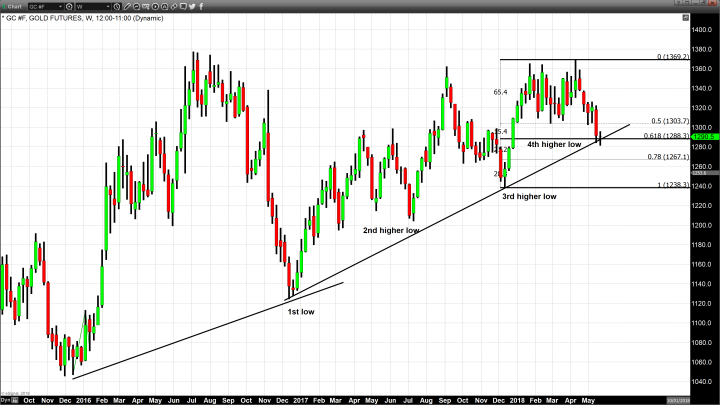The width and height of the screenshot is (720, 405).
Task: Click the 1040.0 price axis label
Action: coord(702,382)
